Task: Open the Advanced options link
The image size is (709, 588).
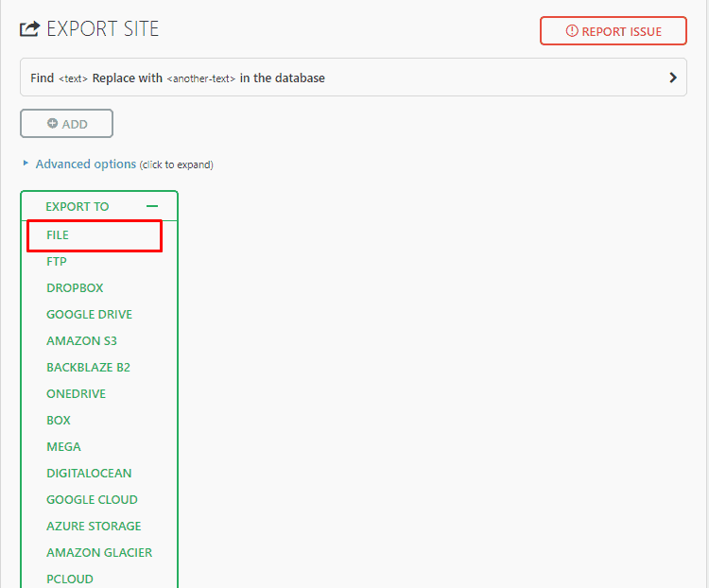Action: [86, 164]
